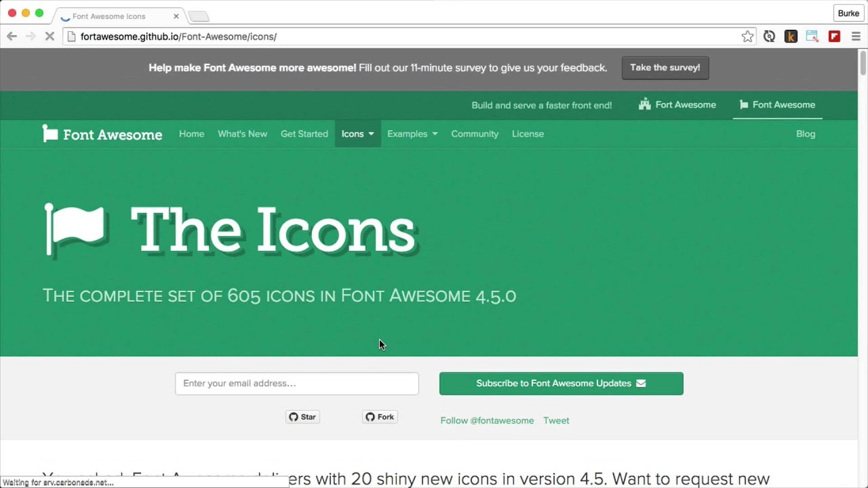868x488 pixels.
Task: Bookmark the page with the star icon
Action: (747, 37)
